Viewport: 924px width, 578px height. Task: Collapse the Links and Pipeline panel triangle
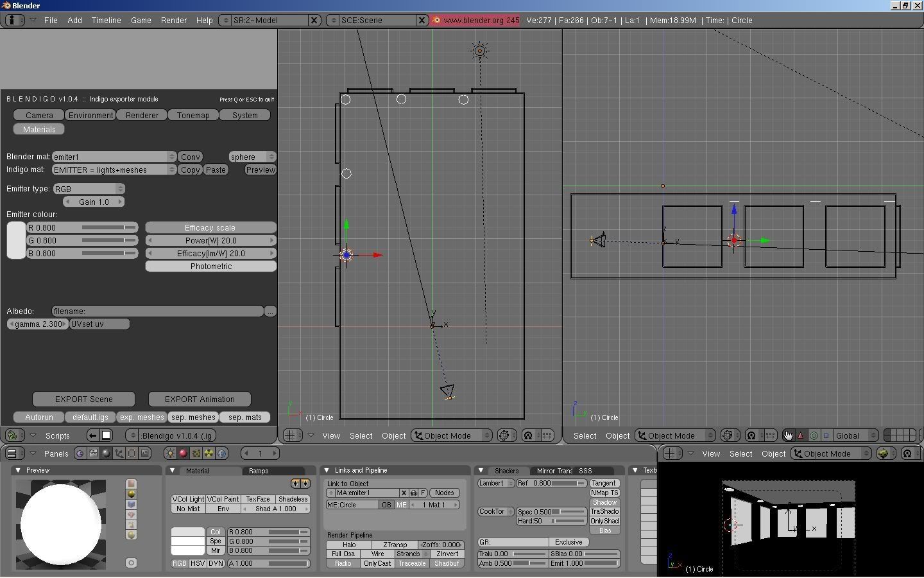coord(327,470)
